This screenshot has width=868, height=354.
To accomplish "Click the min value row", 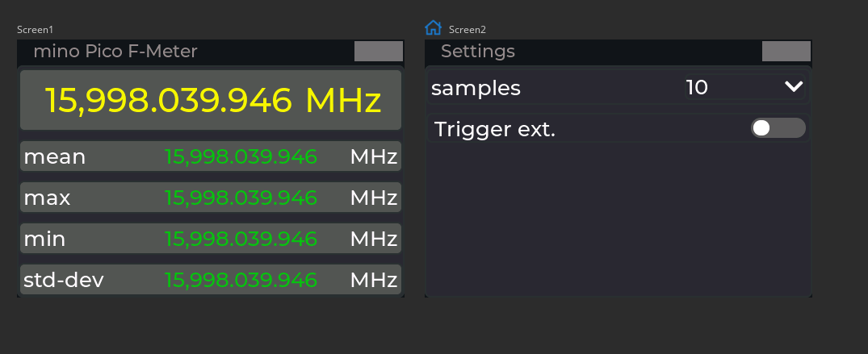I will (211, 239).
